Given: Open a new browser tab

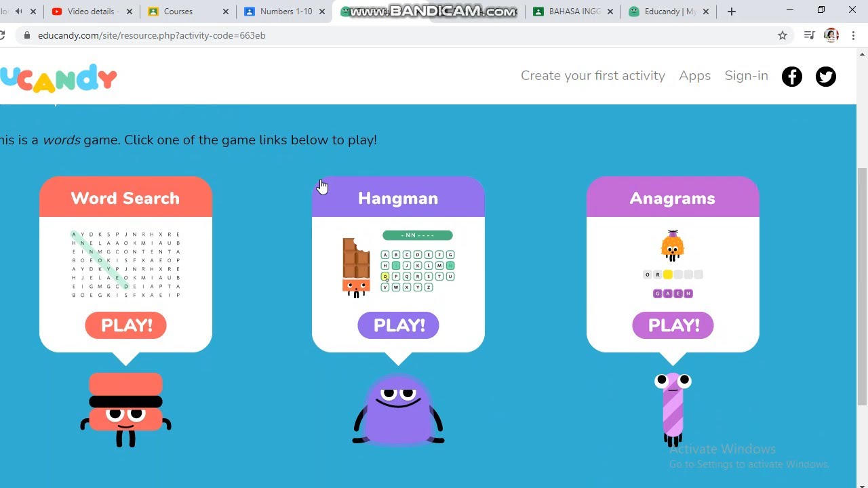Looking at the screenshot, I should (731, 12).
